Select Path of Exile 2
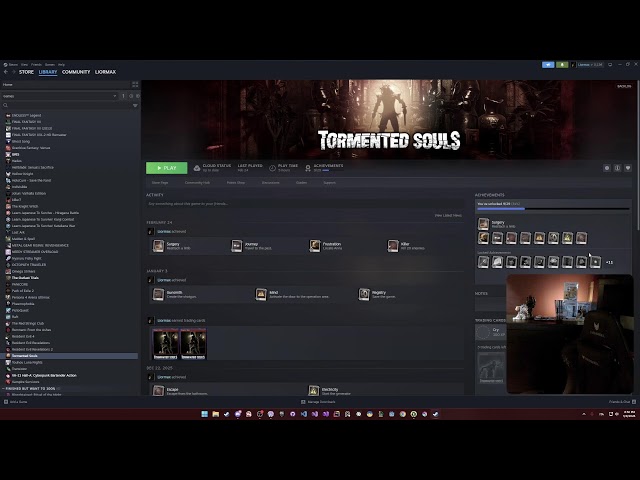Screen dimensions: 640x480 [22, 291]
